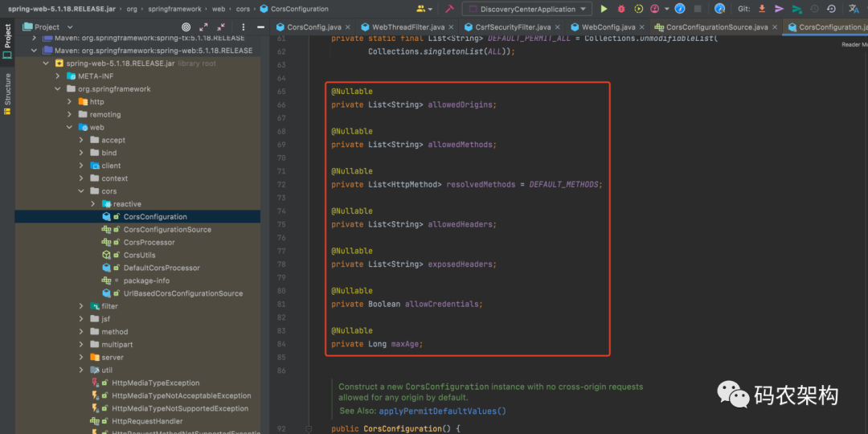Build project with the hammer icon
Viewport: 868px width, 434px height.
tap(449, 9)
